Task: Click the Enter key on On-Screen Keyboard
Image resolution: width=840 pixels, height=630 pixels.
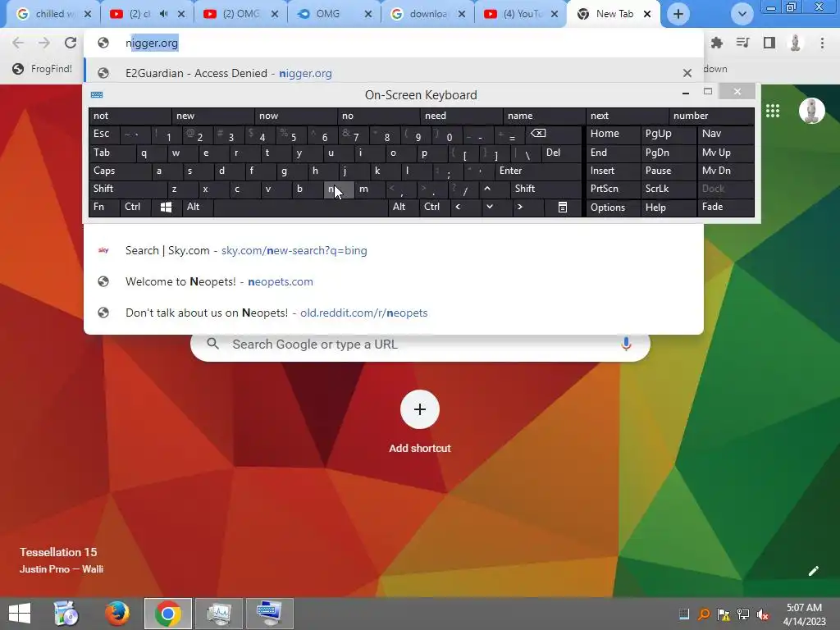Action: pos(538,171)
